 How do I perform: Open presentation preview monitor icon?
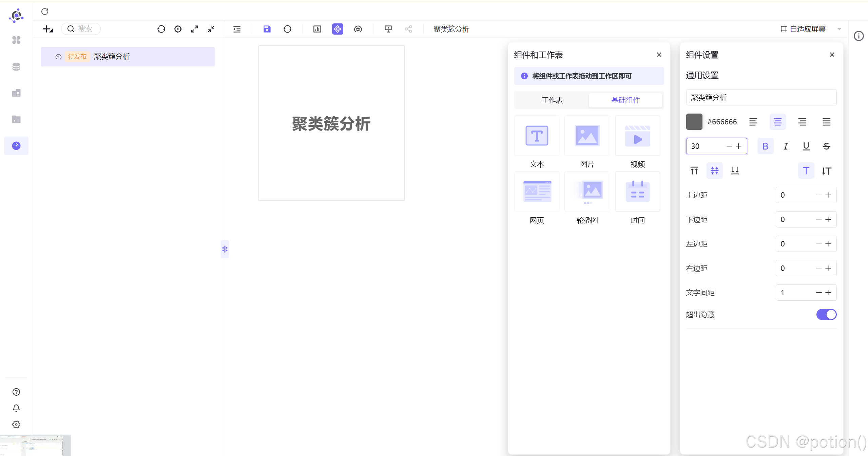click(388, 29)
